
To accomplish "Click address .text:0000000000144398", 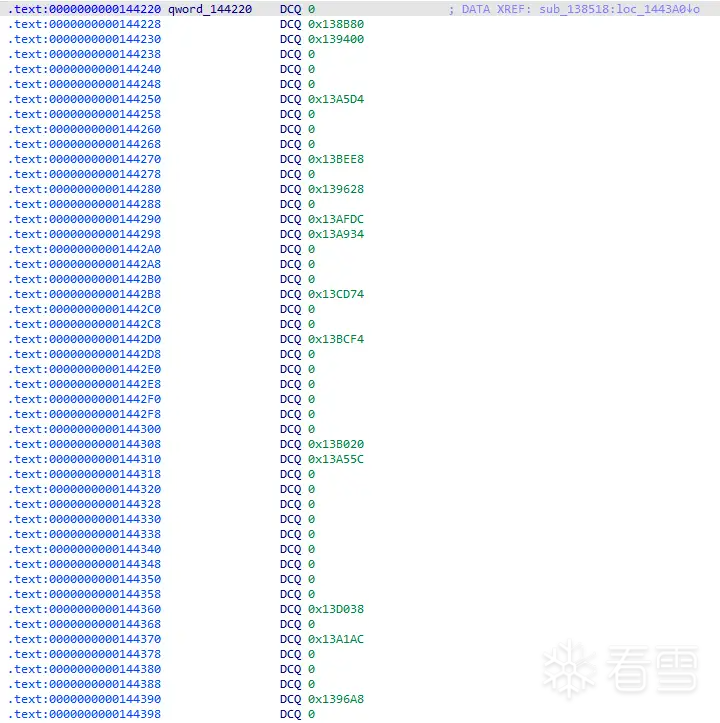I will pyautogui.click(x=84, y=714).
